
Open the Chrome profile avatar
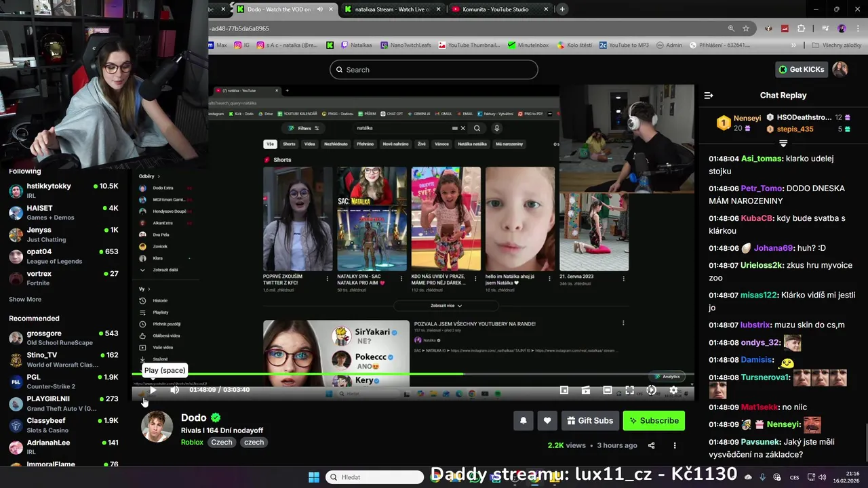click(x=842, y=28)
